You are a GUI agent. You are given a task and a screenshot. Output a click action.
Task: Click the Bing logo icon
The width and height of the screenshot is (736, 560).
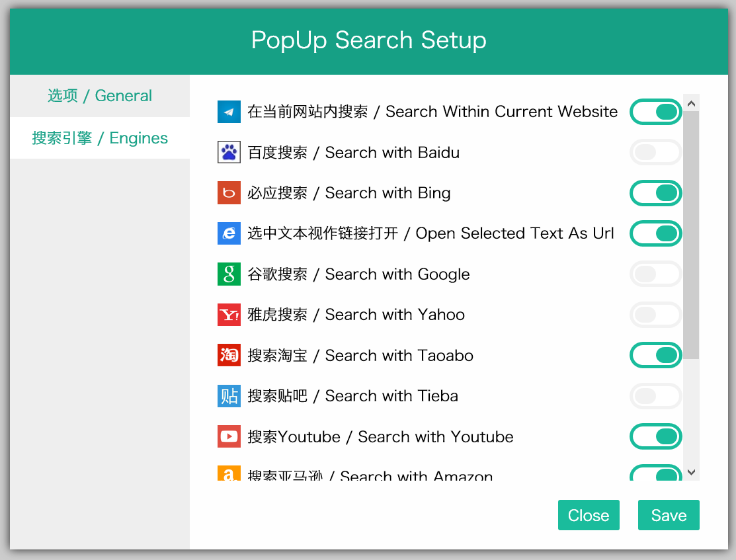click(x=229, y=193)
